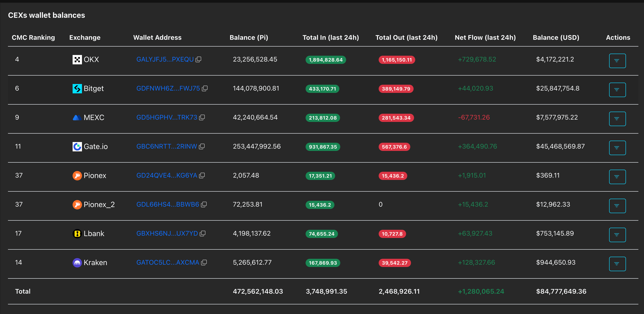Open the GALYJFJ5...PXEQU wallet link
The width and height of the screenshot is (644, 314).
(x=165, y=59)
